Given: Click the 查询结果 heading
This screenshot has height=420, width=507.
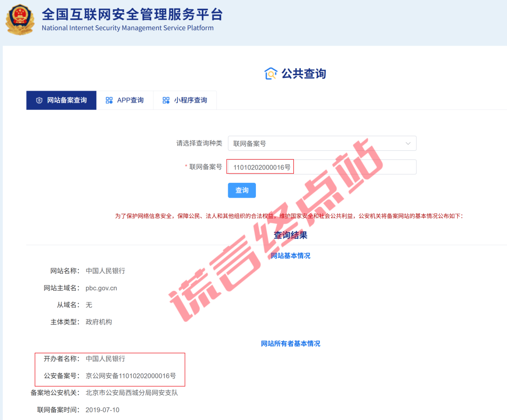Looking at the screenshot, I should pyautogui.click(x=291, y=235).
